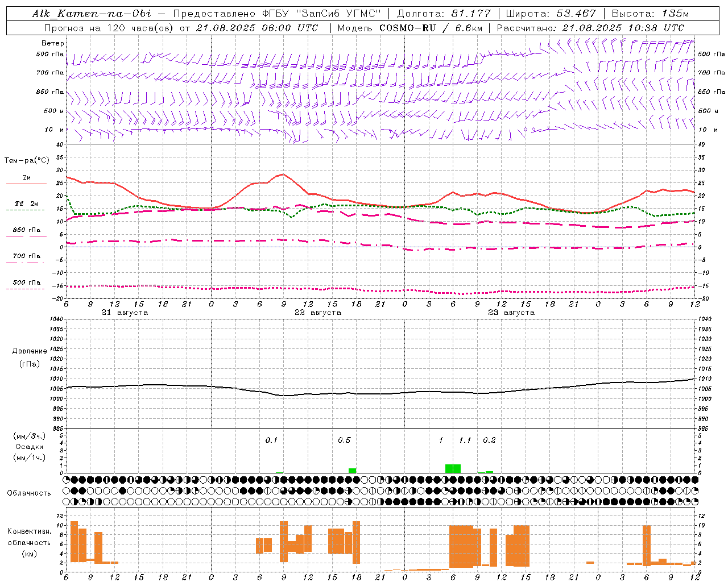Click the computed timestamp Рассчитано: 21.08.2025 10:38 UTC
The width and height of the screenshot is (728, 582).
590,28
